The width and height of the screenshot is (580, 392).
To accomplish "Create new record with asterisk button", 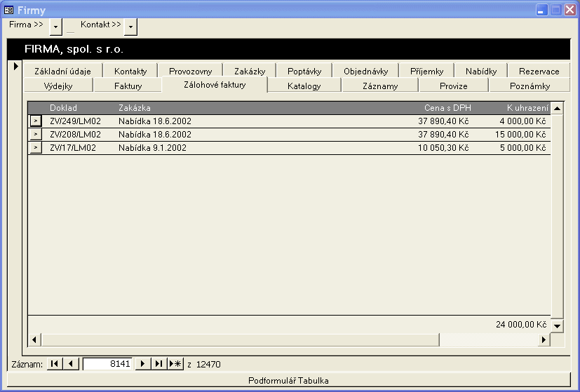I will coord(175,364).
